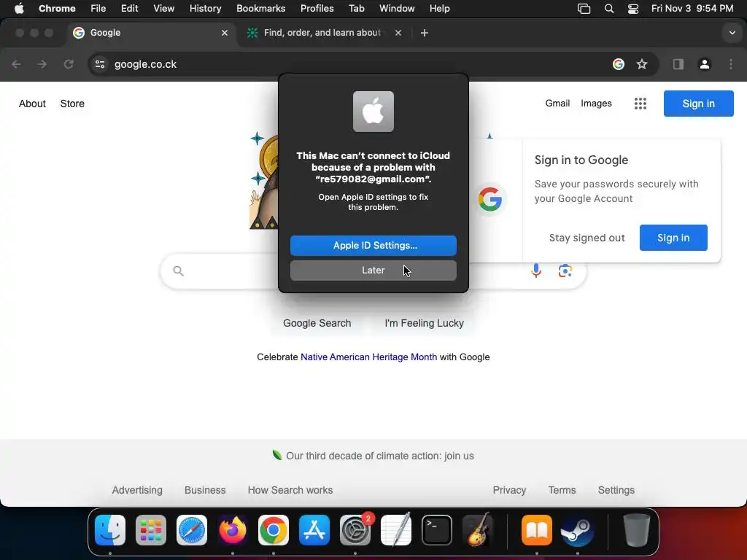Launch Safari from the Dock
747x560 pixels.
(192, 530)
